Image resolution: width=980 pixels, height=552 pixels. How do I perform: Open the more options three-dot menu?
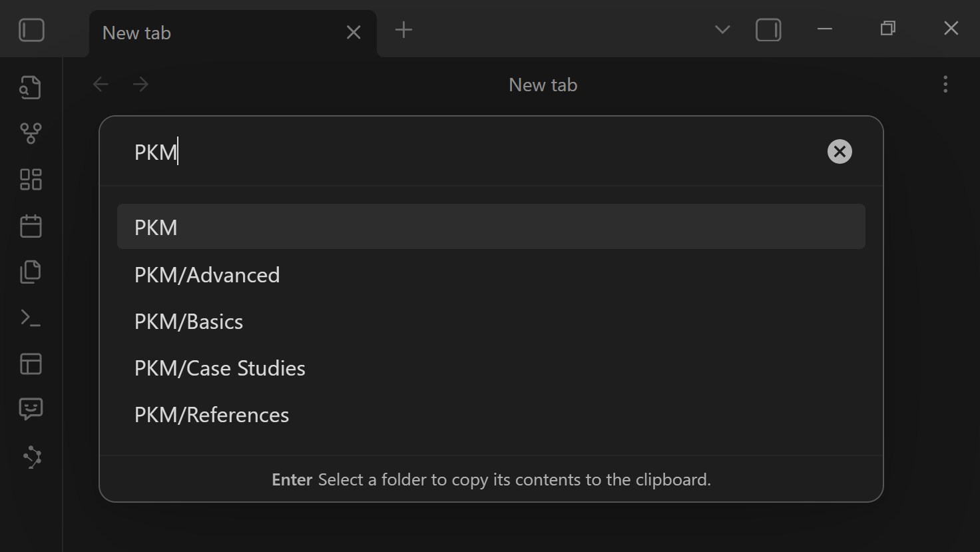click(x=945, y=83)
